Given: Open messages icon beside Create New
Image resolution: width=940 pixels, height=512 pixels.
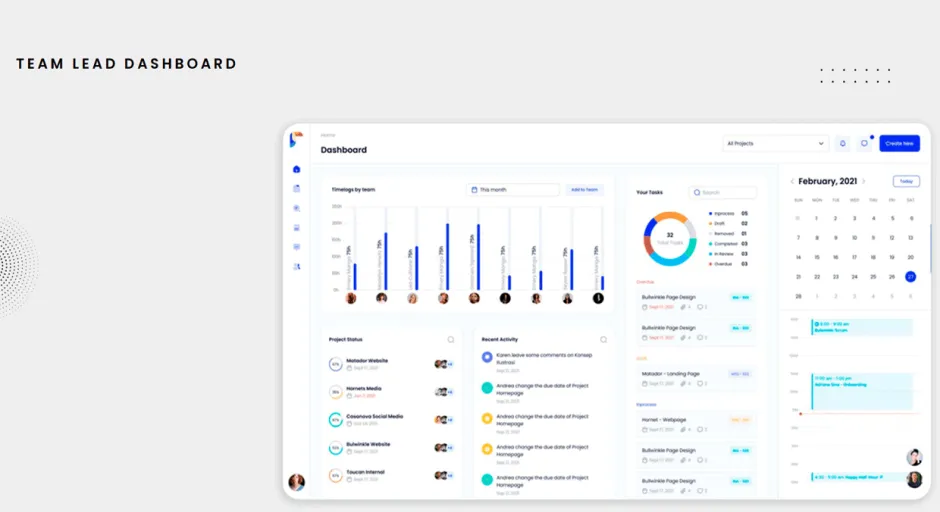Looking at the screenshot, I should 864,143.
